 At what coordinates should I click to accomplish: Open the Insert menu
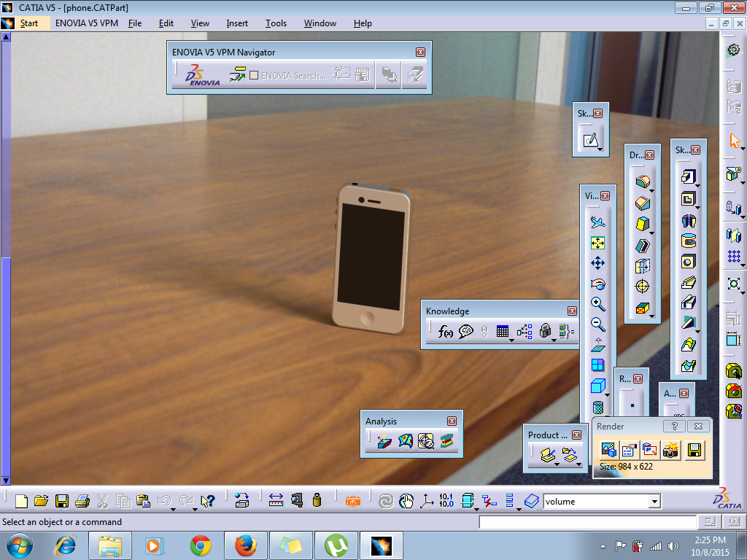237,23
